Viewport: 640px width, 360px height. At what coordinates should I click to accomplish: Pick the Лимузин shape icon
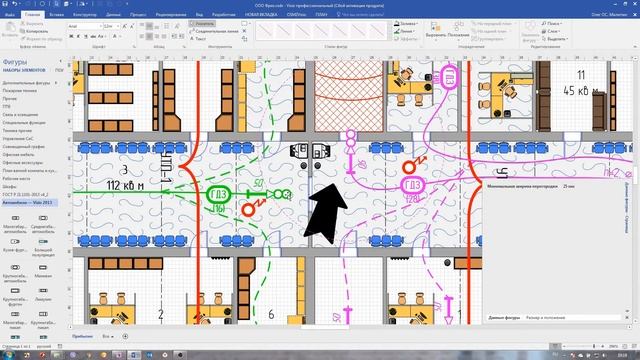(43, 291)
